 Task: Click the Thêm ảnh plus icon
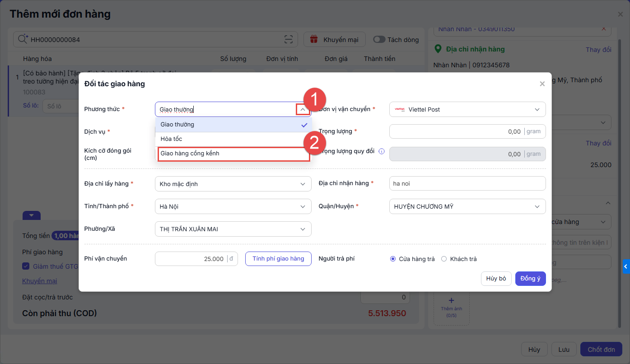coord(451,300)
